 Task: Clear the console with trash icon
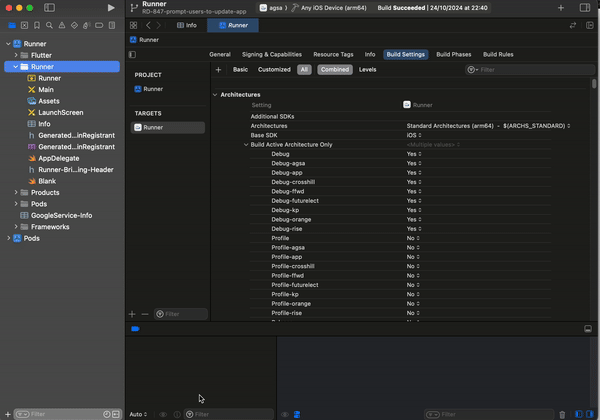tap(562, 414)
